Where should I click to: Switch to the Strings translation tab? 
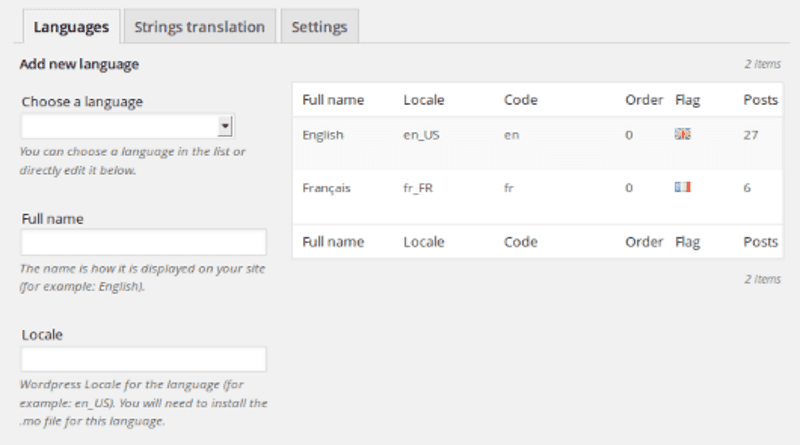(199, 27)
